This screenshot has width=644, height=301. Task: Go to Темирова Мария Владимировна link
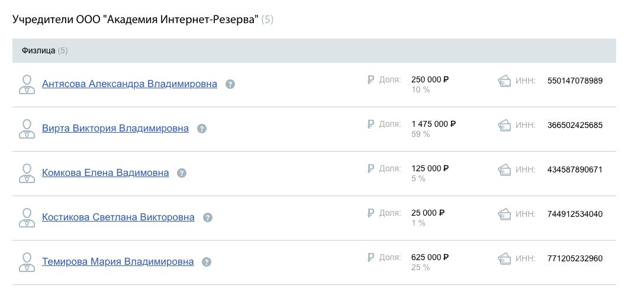(x=118, y=262)
